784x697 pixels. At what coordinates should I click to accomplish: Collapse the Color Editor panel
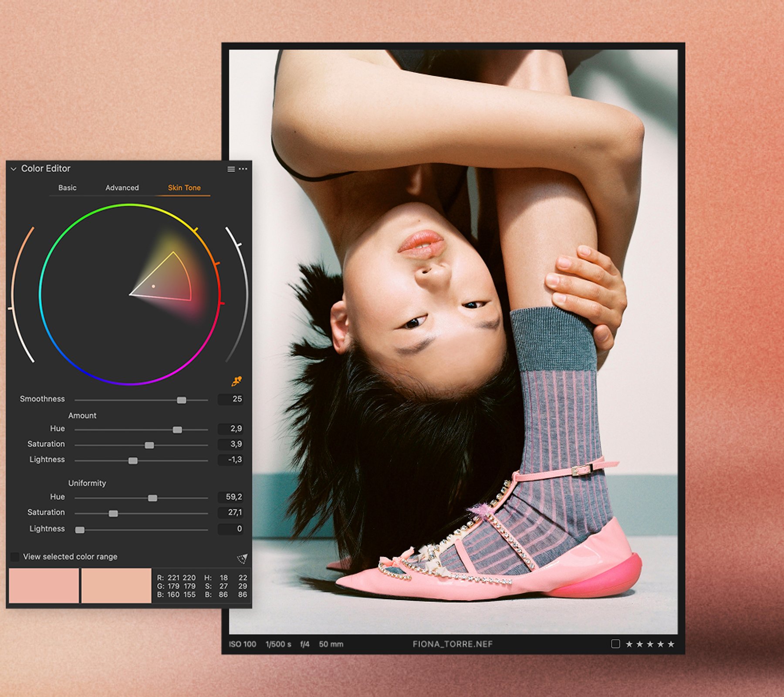click(x=13, y=169)
